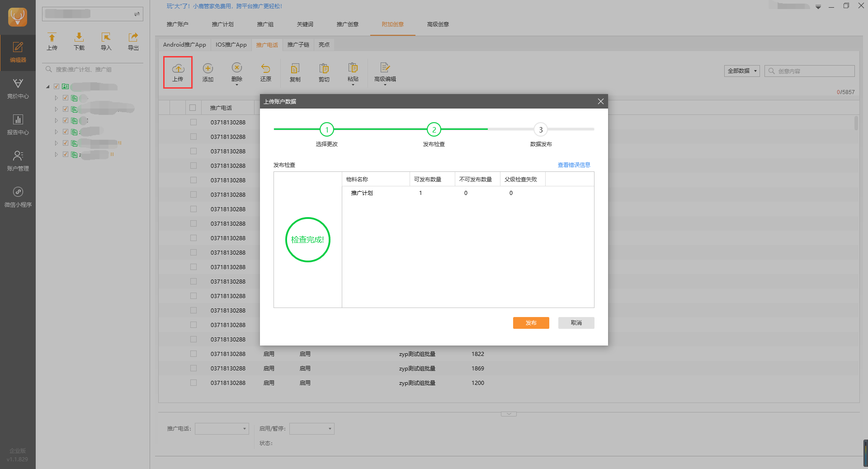This screenshot has height=469, width=868.
Task: Open 报告中心 report center
Action: (x=18, y=125)
